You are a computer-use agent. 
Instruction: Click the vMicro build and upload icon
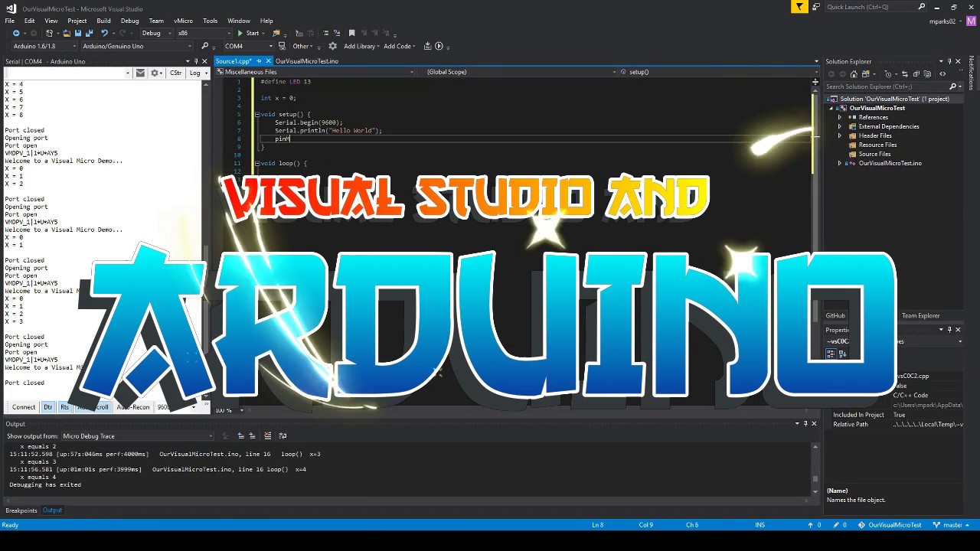coord(427,46)
